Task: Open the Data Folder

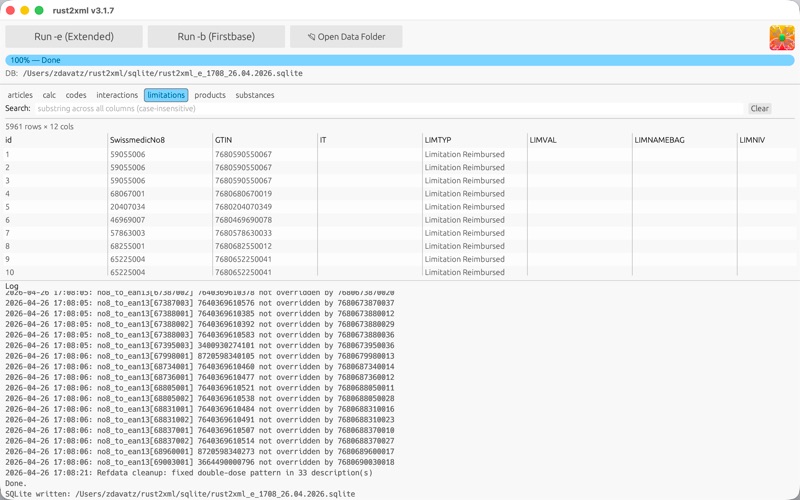Action: 346,37
